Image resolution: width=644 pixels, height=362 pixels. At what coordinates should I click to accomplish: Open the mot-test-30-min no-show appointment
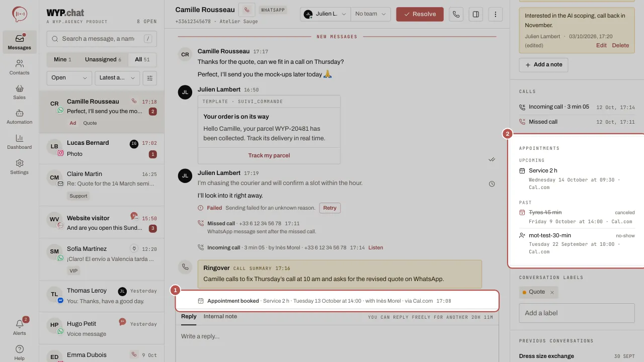click(577, 243)
